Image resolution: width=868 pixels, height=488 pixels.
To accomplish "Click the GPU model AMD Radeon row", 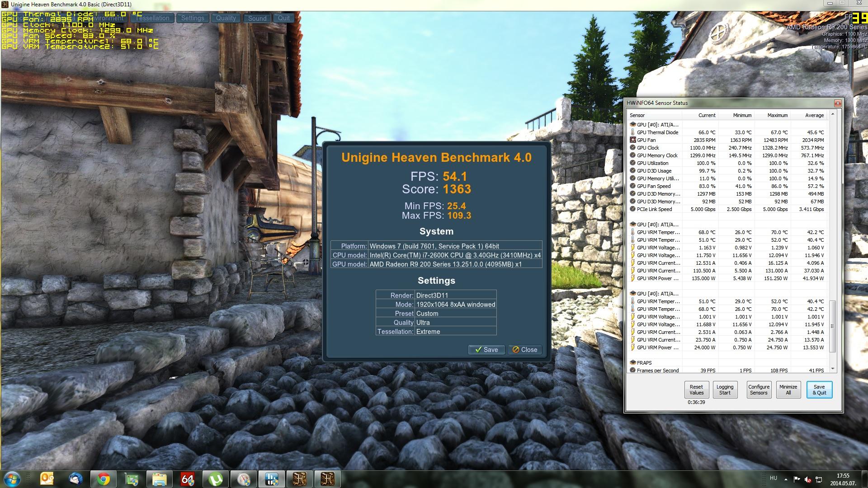I will 436,264.
